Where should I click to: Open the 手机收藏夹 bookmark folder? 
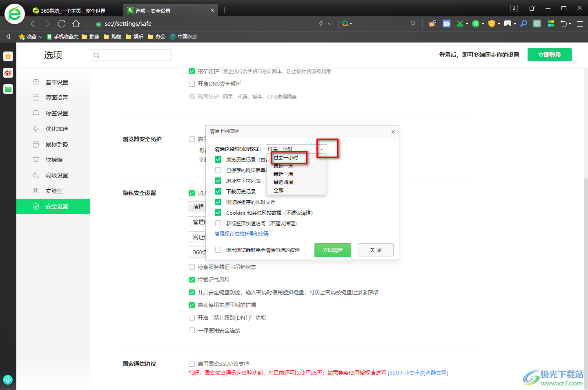pyautogui.click(x=62, y=37)
